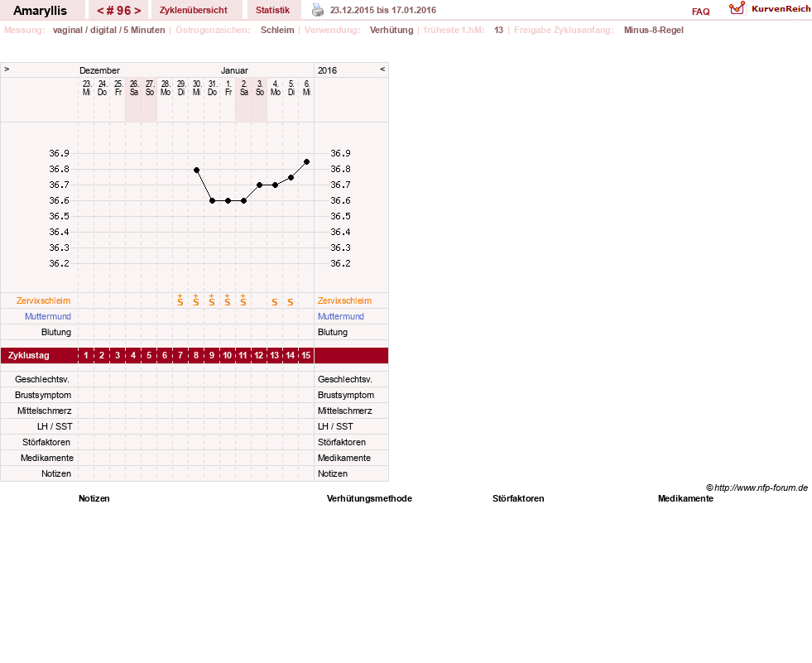The width and height of the screenshot is (812, 663).
Task: Click the Amaryllis user name
Action: tap(40, 11)
